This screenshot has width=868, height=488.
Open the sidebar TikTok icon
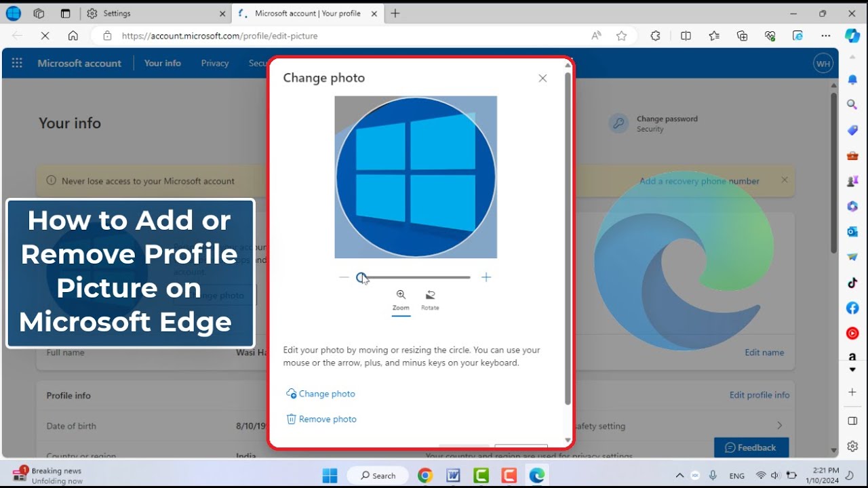852,283
